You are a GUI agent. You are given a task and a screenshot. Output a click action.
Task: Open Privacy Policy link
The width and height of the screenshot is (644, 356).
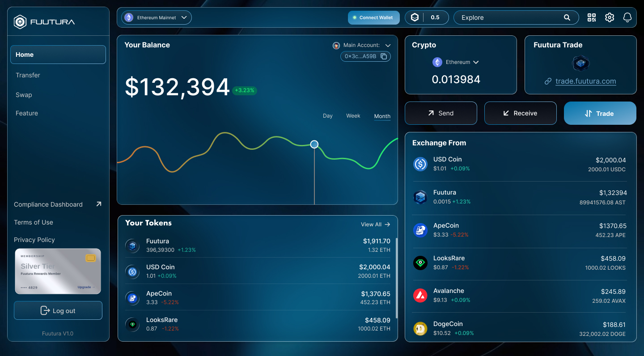tap(34, 240)
